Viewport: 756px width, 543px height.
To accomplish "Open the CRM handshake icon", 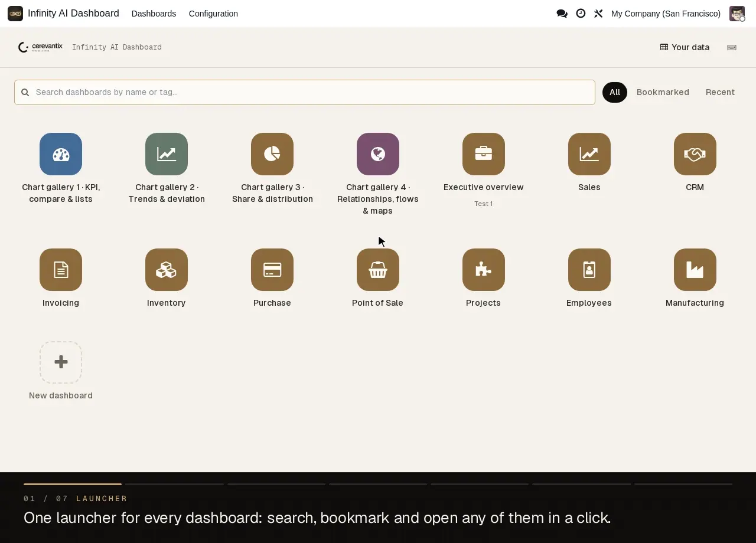I will pyautogui.click(x=695, y=154).
